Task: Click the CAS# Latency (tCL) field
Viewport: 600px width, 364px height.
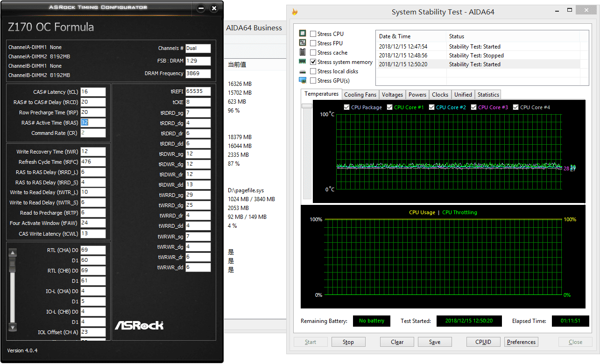Action: [x=93, y=92]
